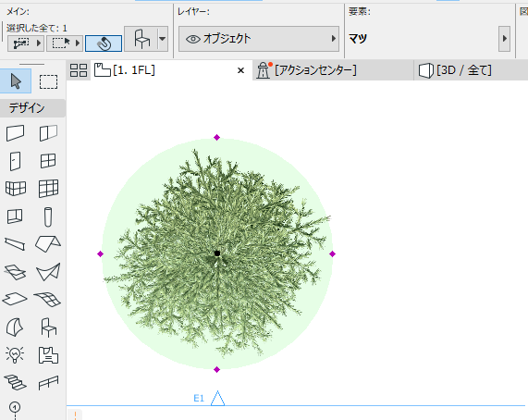Toggle the layer eye visibility icon
The image size is (528, 420).
pyautogui.click(x=193, y=39)
